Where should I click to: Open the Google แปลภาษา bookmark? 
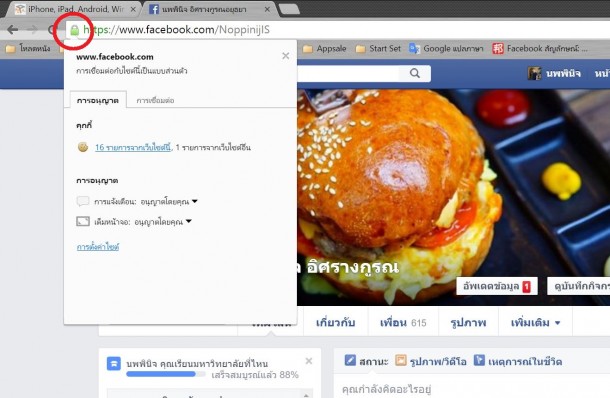[446, 49]
